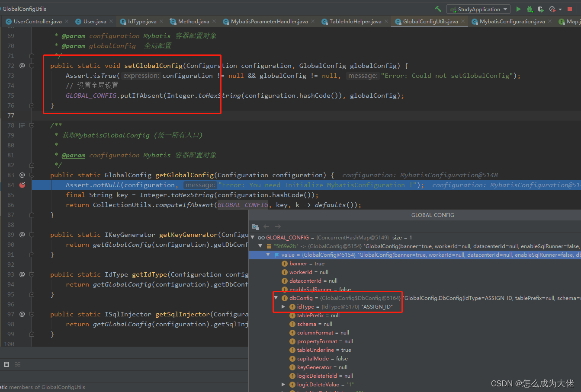
Task: Expand the idType node
Action: point(283,306)
